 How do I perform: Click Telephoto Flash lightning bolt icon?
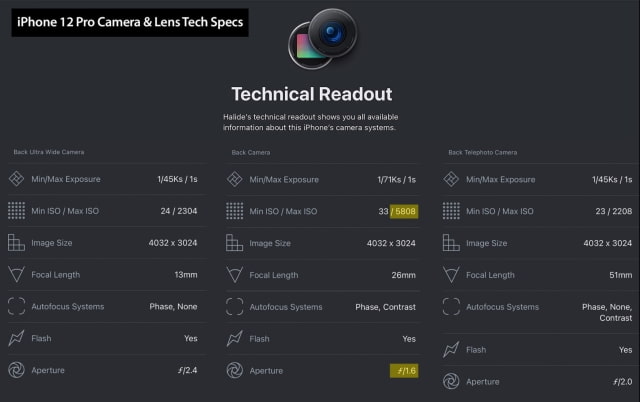(451, 349)
